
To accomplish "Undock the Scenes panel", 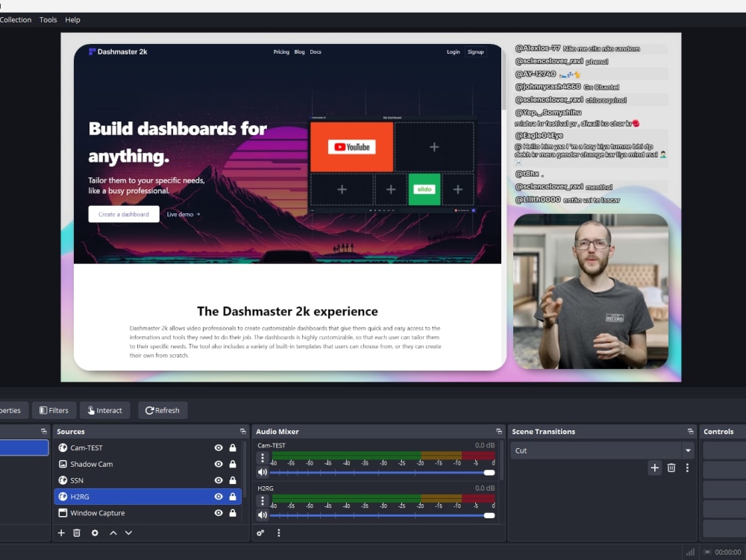I will (44, 431).
